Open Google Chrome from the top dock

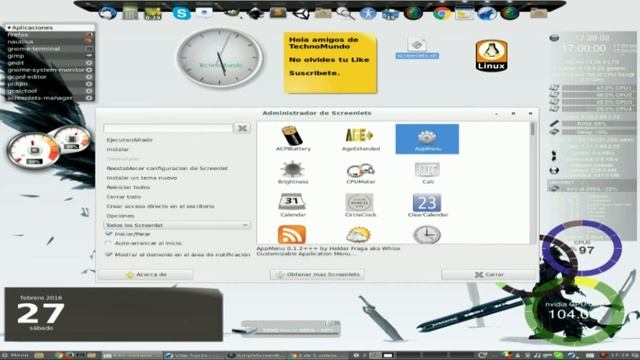pyautogui.click(x=441, y=13)
